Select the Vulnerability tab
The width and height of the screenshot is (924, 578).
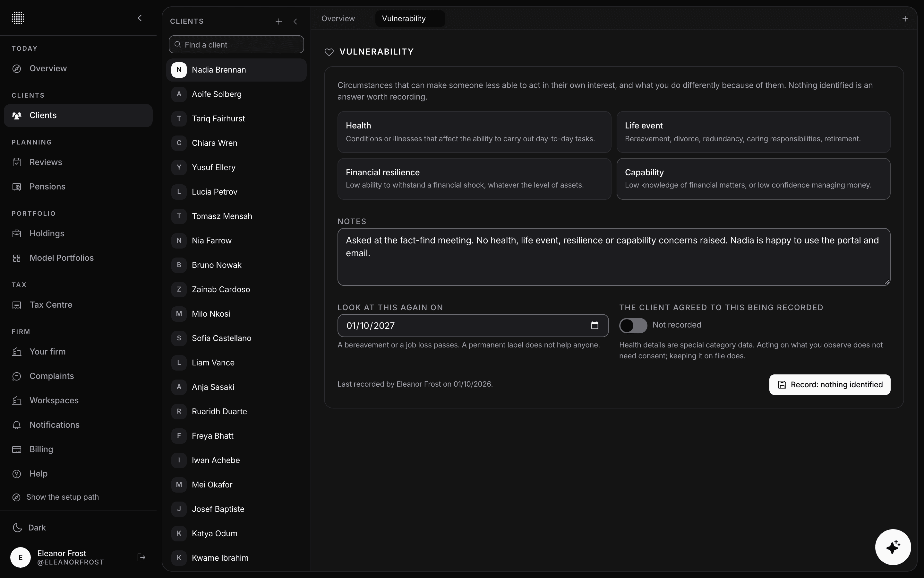coord(410,18)
